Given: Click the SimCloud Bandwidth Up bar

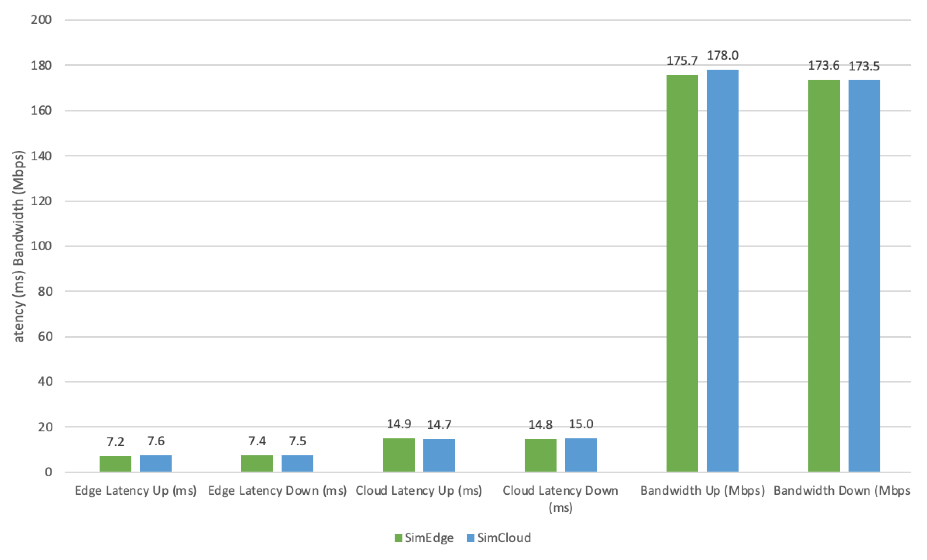Looking at the screenshot, I should click(722, 271).
